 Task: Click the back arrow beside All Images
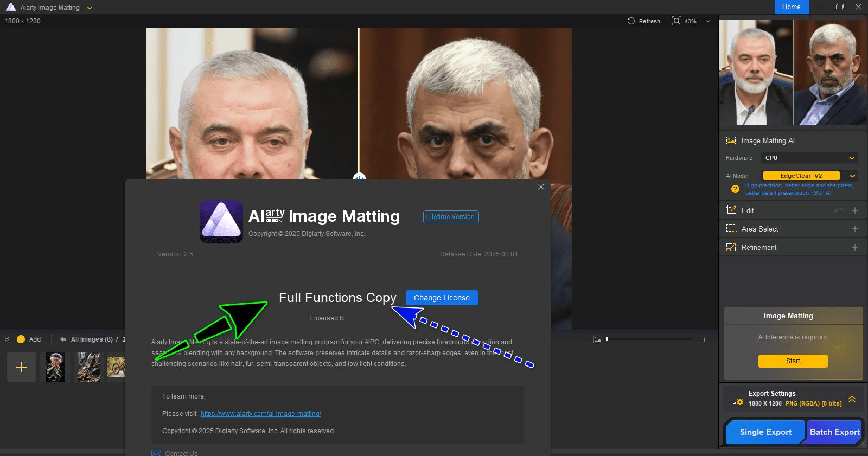(63, 339)
